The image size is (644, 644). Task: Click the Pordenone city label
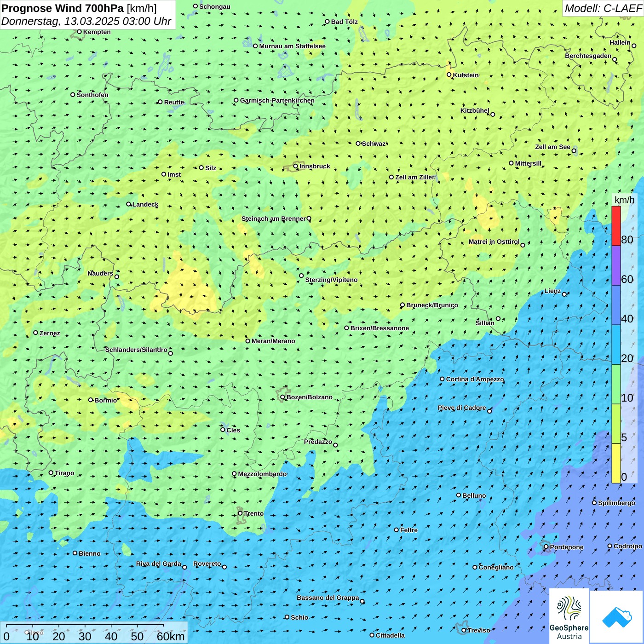tap(567, 547)
